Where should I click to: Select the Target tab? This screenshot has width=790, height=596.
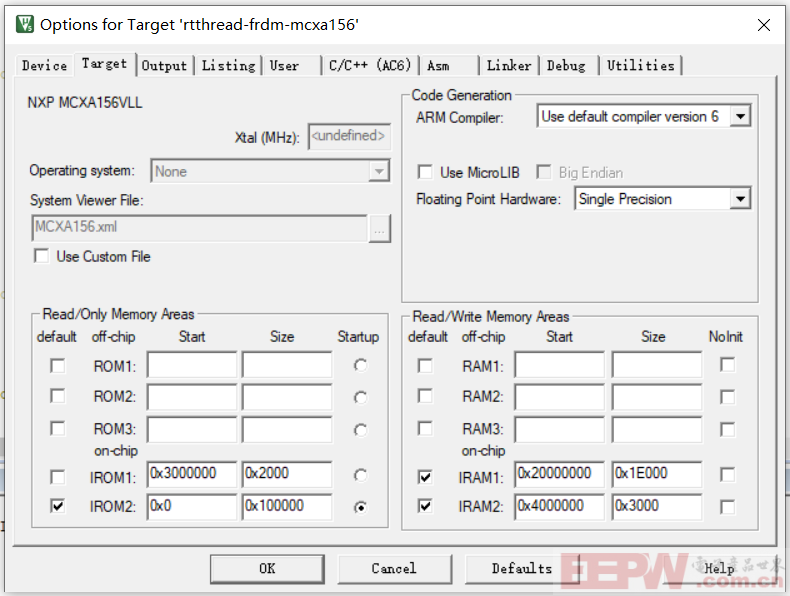[104, 64]
